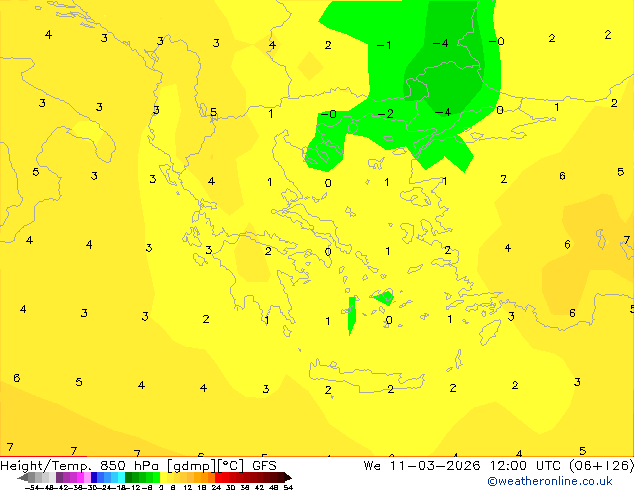Click the grey left arrow of the color scale
Screen dimensions: 634x490
pos(23,478)
